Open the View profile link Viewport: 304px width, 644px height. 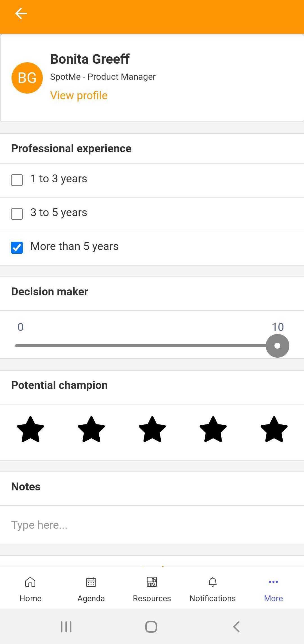(79, 96)
